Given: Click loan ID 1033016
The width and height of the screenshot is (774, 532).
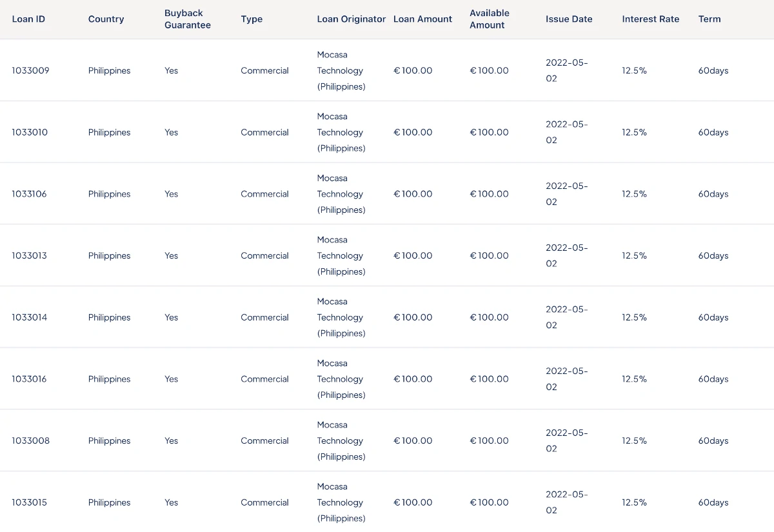Looking at the screenshot, I should point(29,379).
